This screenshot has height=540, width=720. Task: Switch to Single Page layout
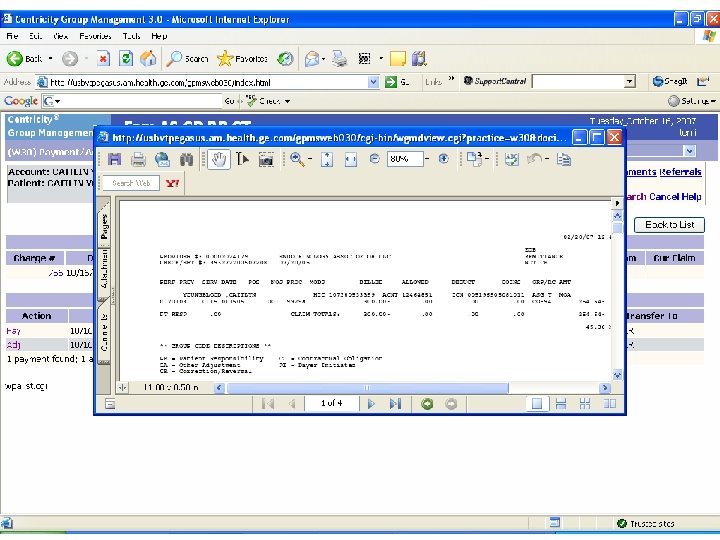tap(537, 404)
